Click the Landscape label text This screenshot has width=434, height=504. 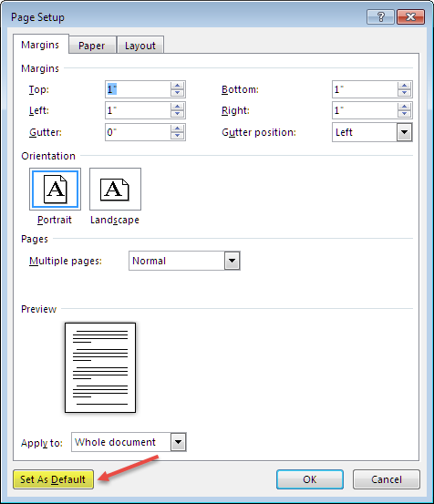[115, 221]
